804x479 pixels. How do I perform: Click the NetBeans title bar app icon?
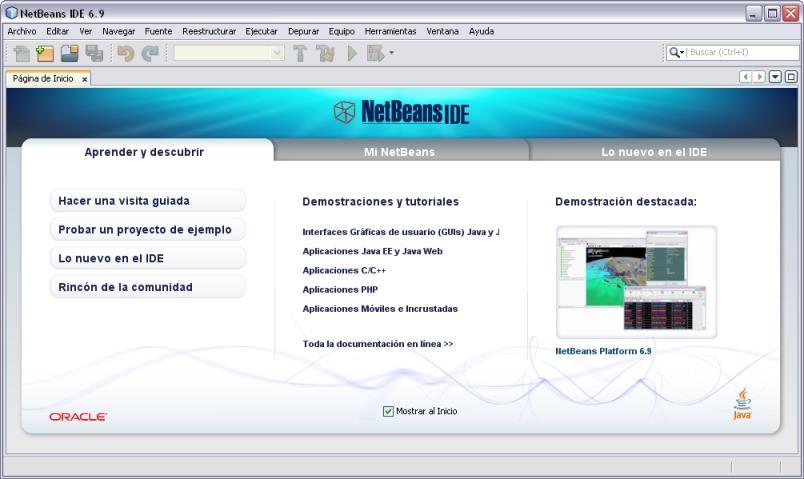click(11, 13)
